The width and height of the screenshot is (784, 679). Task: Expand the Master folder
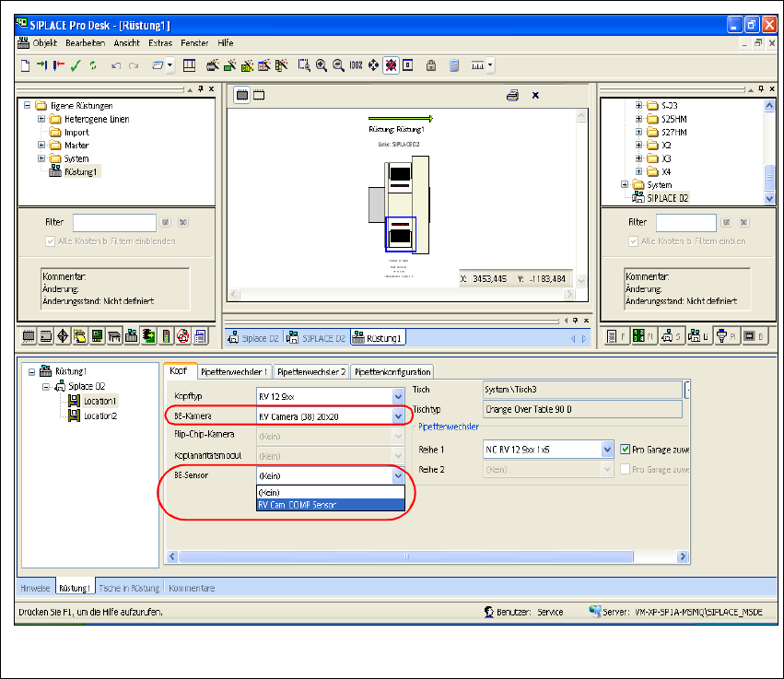coord(41,145)
